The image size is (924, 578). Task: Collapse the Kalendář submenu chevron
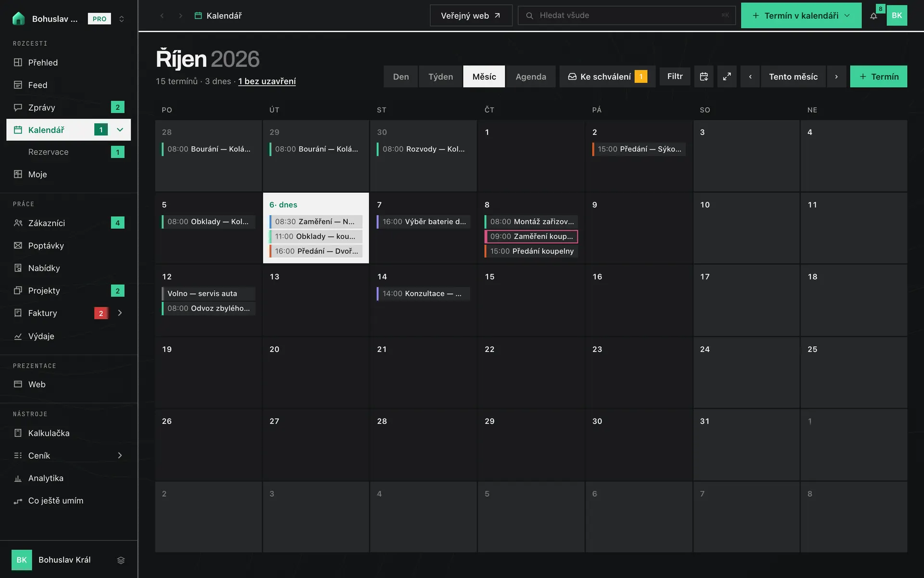(x=120, y=130)
